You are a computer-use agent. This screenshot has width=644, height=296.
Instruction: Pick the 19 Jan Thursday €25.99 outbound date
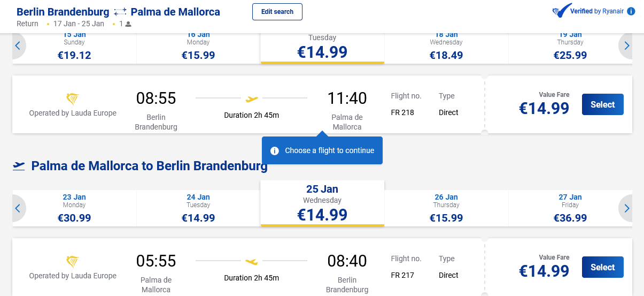pos(570,47)
